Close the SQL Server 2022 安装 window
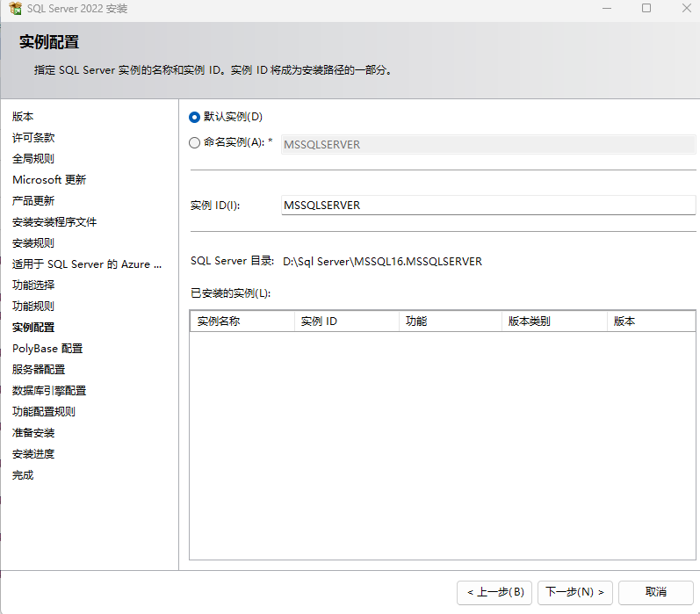This screenshot has width=700, height=614. coord(687,9)
